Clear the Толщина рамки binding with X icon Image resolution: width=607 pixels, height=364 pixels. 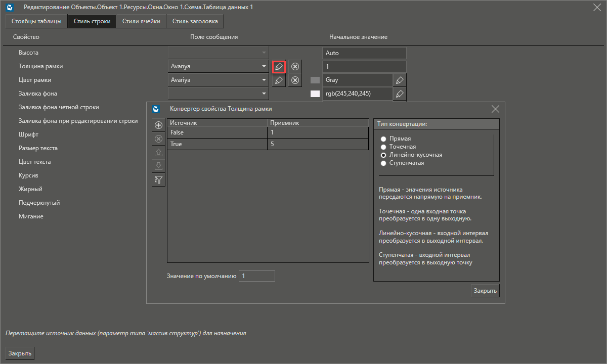(295, 66)
